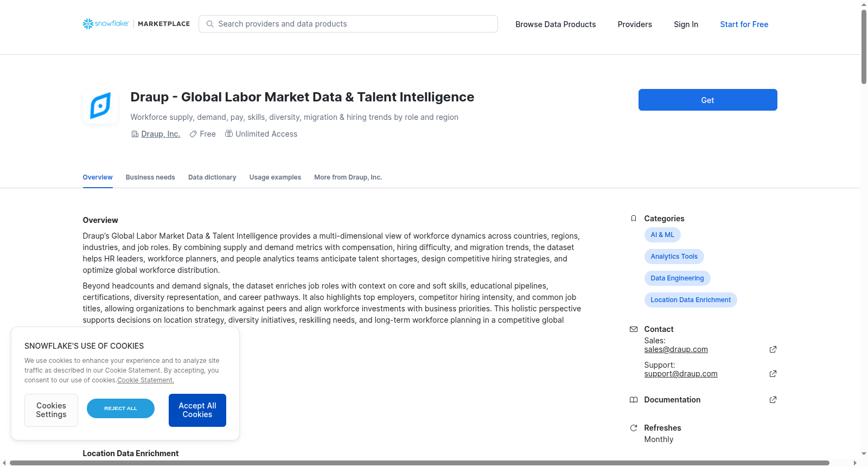
Task: Open Cookies Settings
Action: [x=51, y=410]
